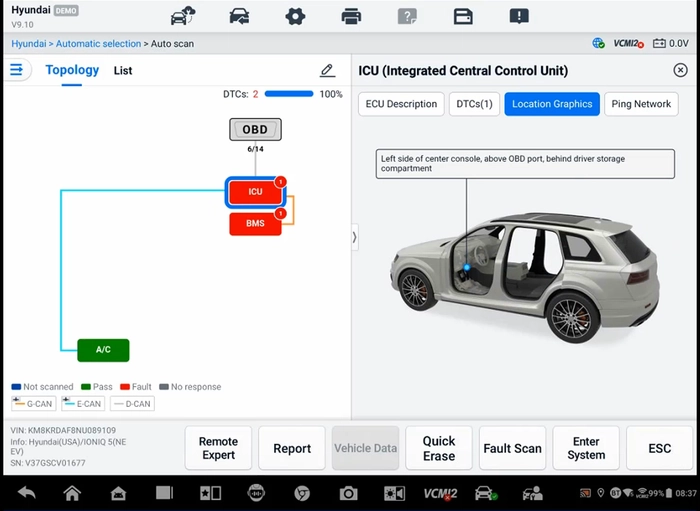Click the save card icon in toolbar
This screenshot has height=511, width=700.
coord(463,17)
